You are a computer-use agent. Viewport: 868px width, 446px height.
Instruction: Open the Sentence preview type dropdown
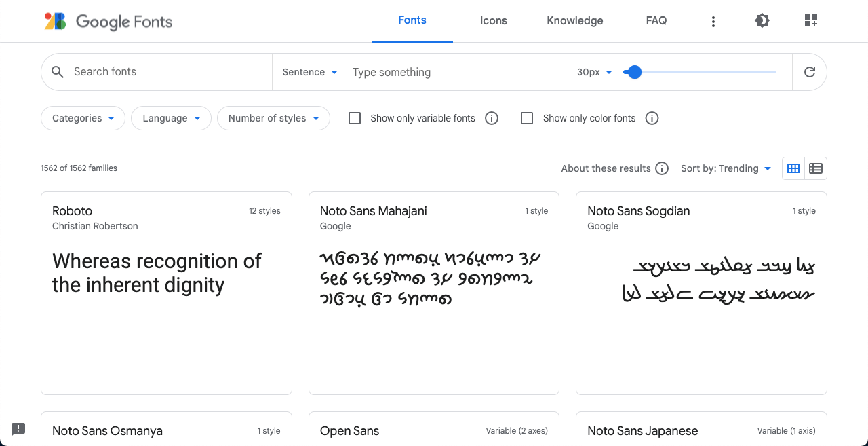click(x=310, y=72)
